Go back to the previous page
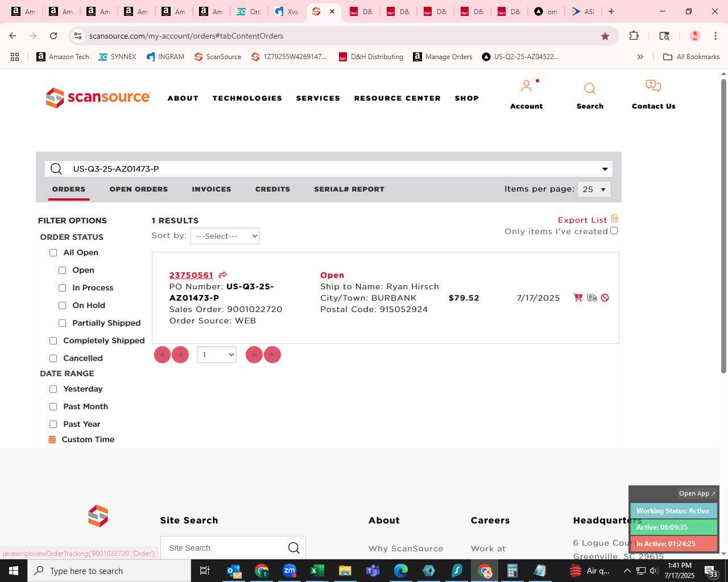This screenshot has width=728, height=582. coord(13,36)
